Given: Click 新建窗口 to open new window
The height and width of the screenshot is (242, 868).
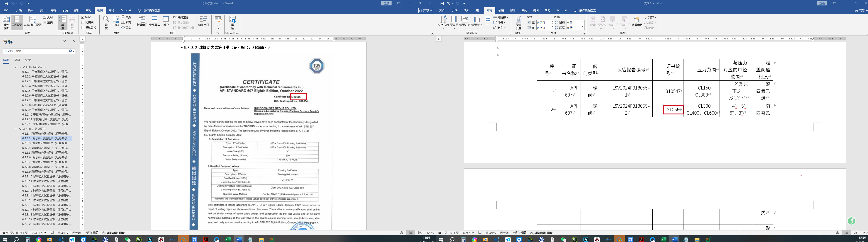Looking at the screenshot, I should click(x=142, y=21).
